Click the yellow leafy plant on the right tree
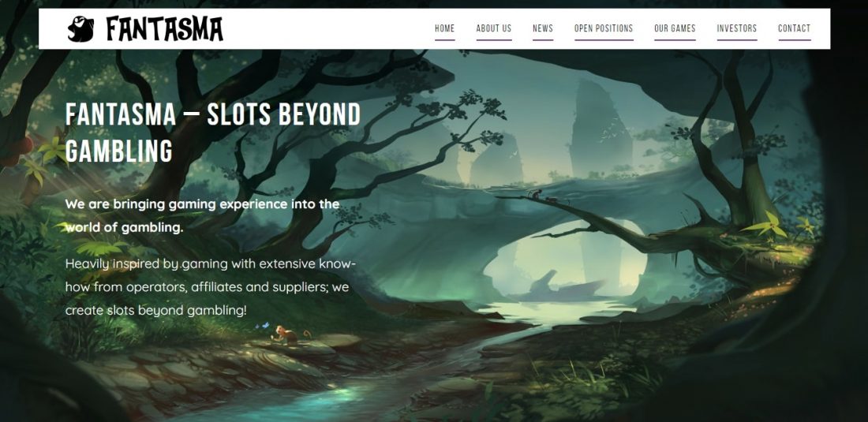This screenshot has height=422, width=868. pyautogui.click(x=767, y=226)
